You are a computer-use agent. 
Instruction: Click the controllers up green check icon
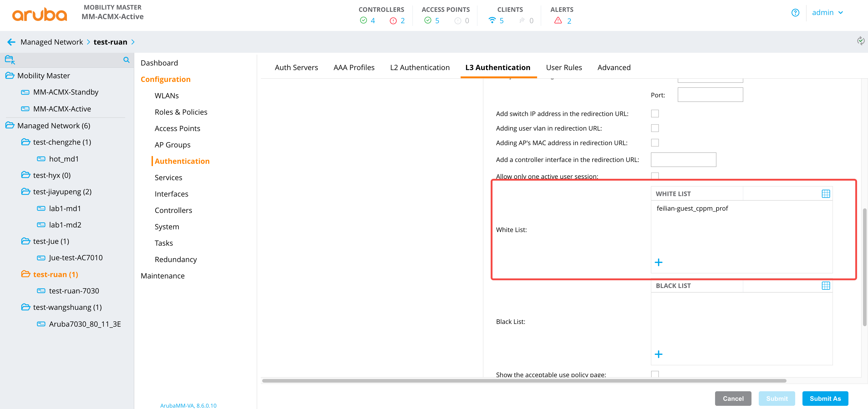point(363,20)
